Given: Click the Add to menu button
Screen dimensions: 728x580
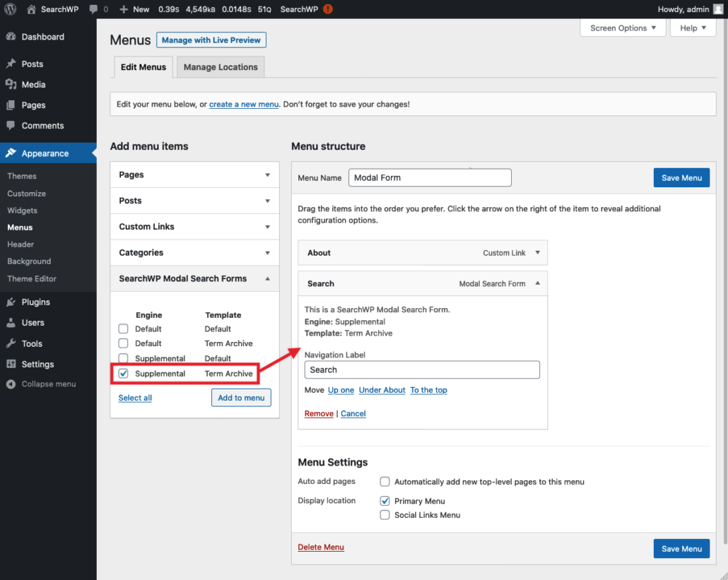Looking at the screenshot, I should [x=240, y=397].
